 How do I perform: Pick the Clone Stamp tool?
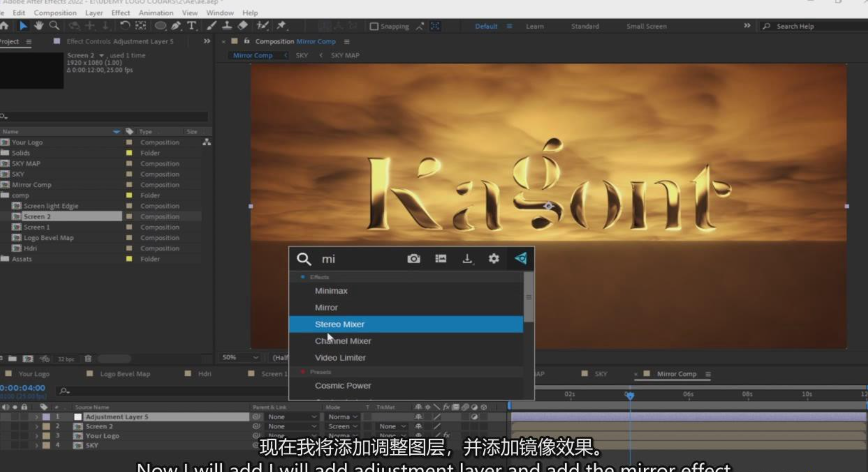pos(227,26)
